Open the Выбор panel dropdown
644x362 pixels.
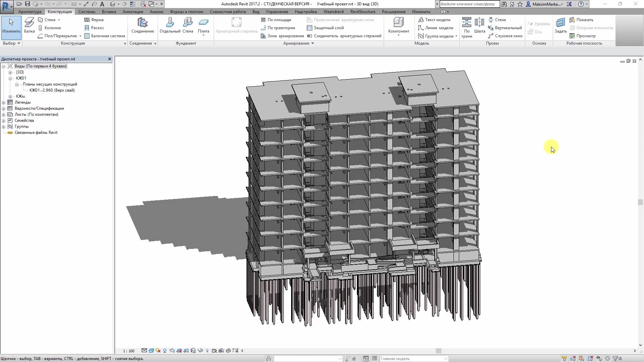11,43
